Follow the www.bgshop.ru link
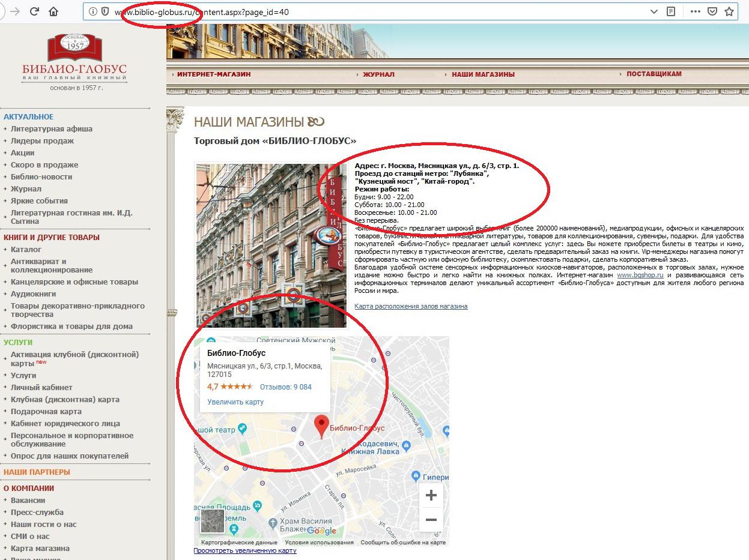 640,275
